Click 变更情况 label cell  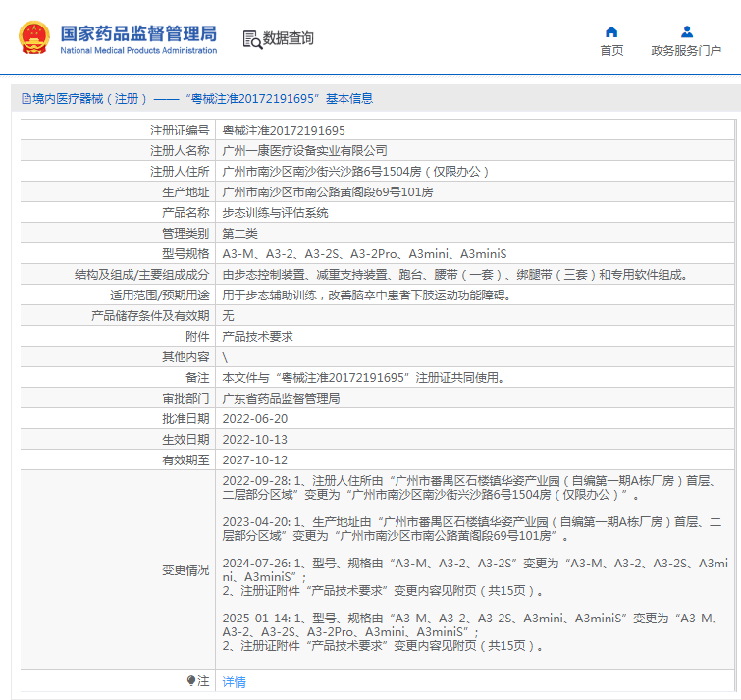(x=118, y=570)
